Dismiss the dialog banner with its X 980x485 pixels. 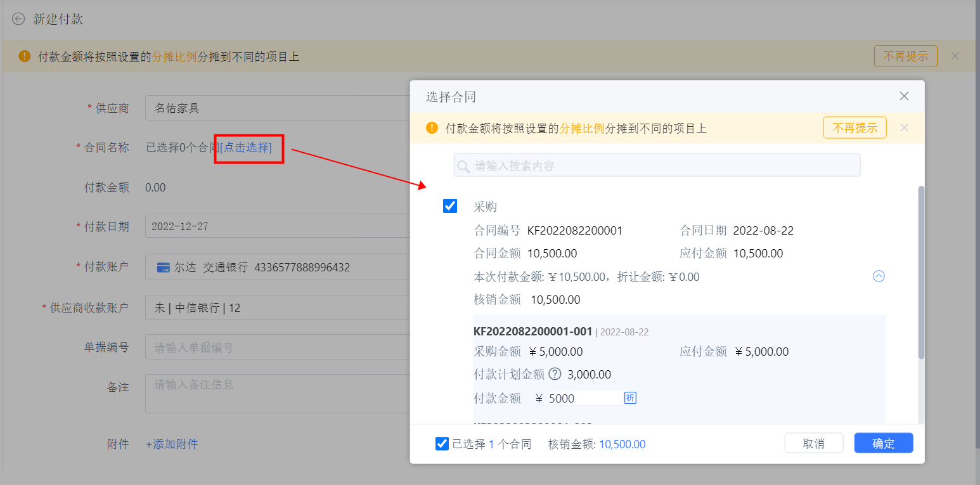(x=905, y=127)
